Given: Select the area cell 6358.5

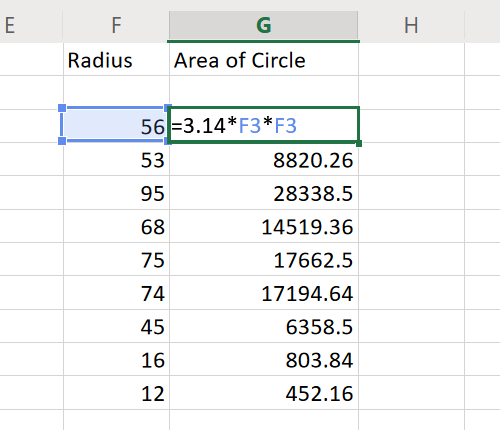Looking at the screenshot, I should point(264,326).
